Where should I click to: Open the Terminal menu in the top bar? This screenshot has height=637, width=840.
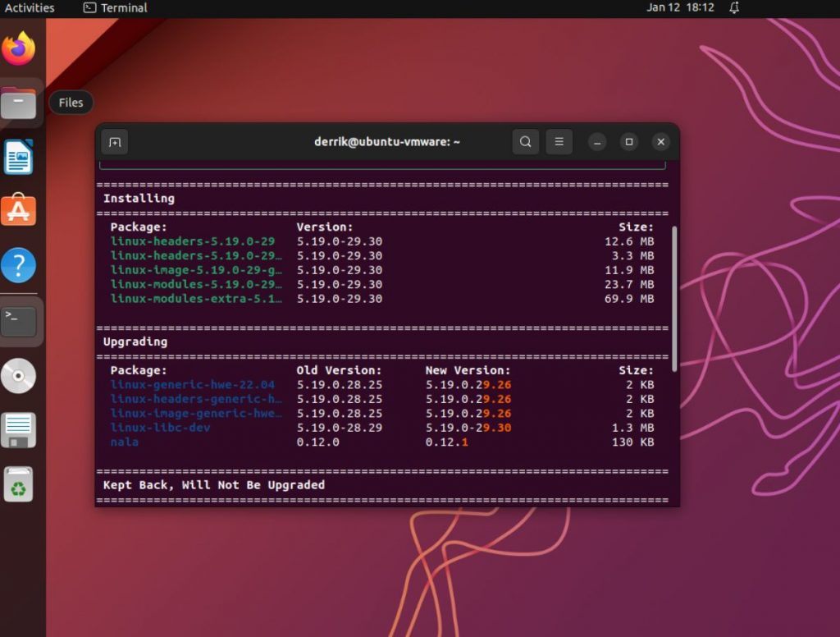[x=116, y=7]
